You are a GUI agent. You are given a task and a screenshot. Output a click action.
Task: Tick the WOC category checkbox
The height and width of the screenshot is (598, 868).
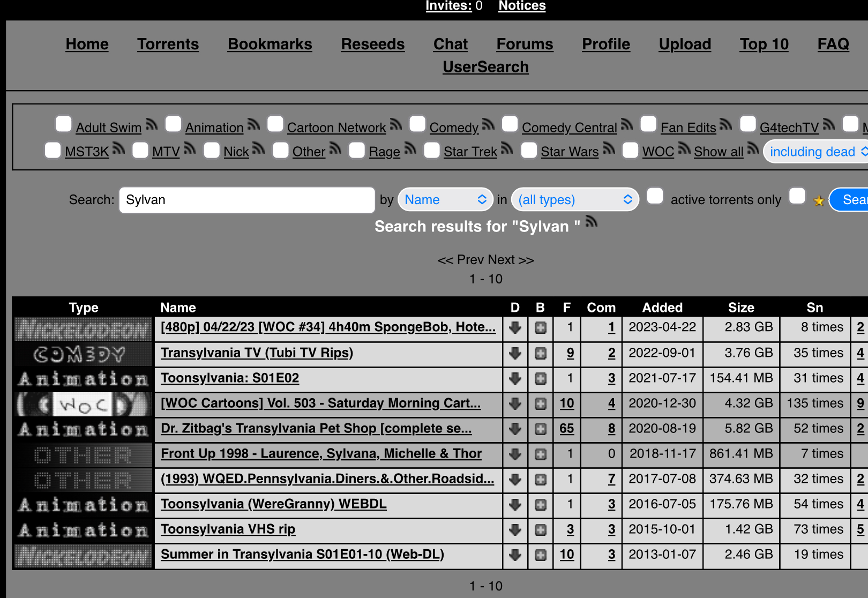(630, 150)
